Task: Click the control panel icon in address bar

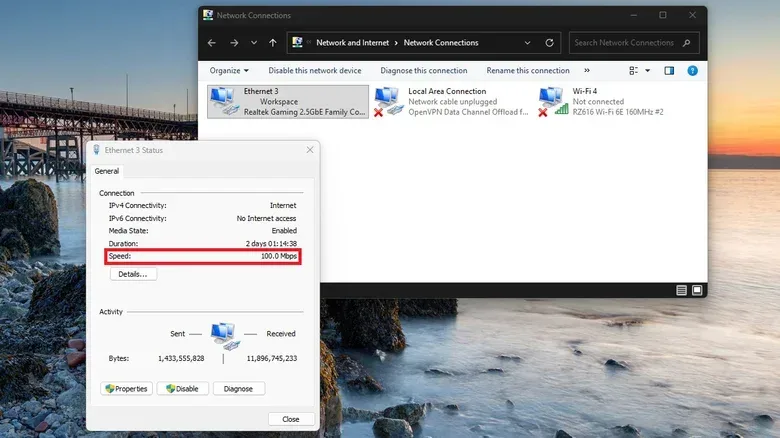Action: coord(297,42)
